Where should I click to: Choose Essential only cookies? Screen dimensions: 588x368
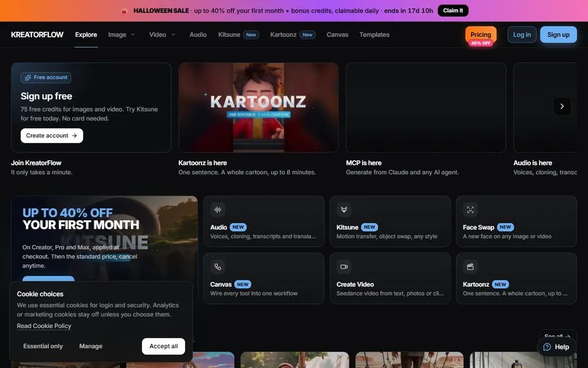point(43,346)
